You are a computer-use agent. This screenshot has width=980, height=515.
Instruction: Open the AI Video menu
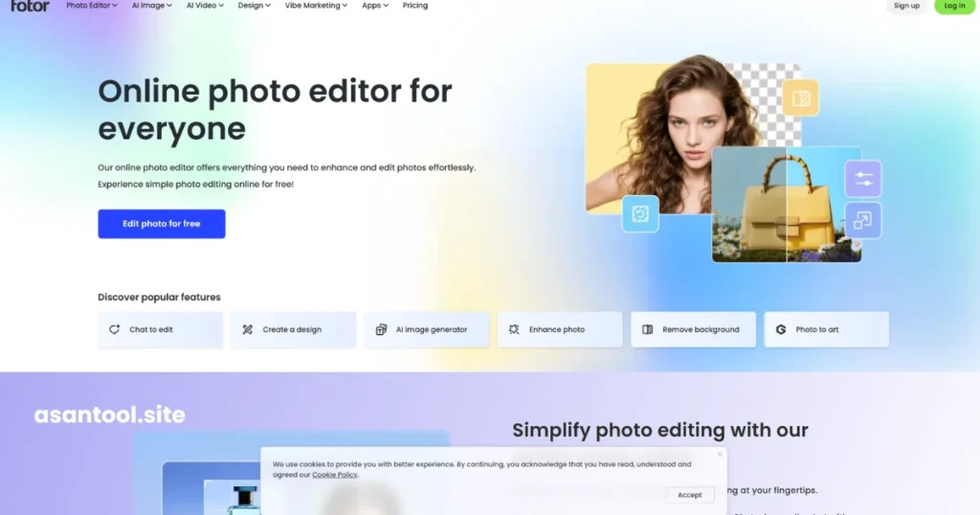click(205, 6)
